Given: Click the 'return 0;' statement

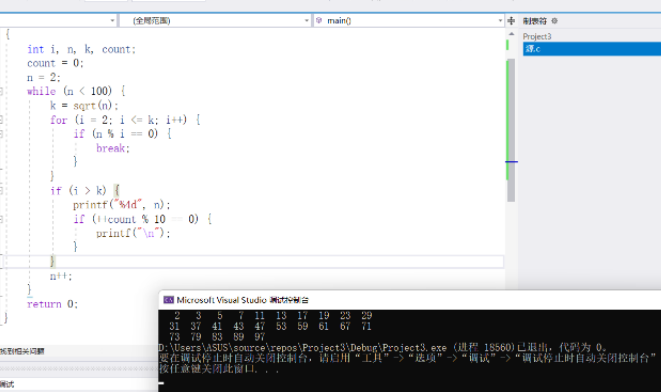Looking at the screenshot, I should coord(52,304).
